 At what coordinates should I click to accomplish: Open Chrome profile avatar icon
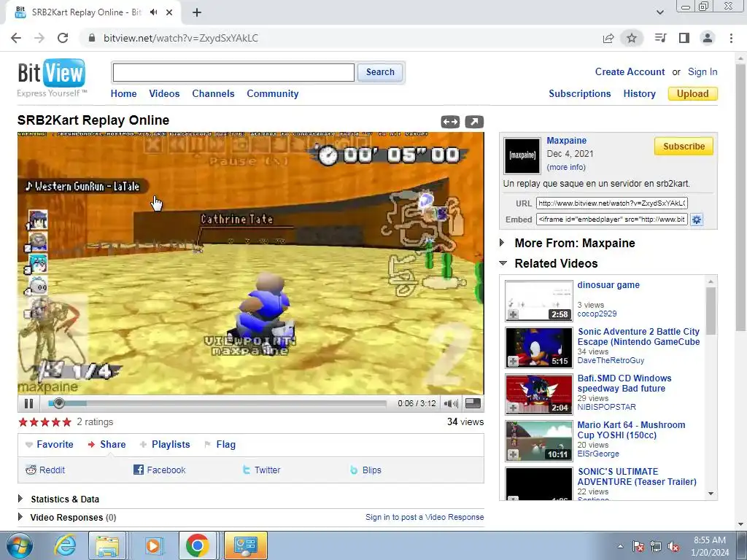708,38
